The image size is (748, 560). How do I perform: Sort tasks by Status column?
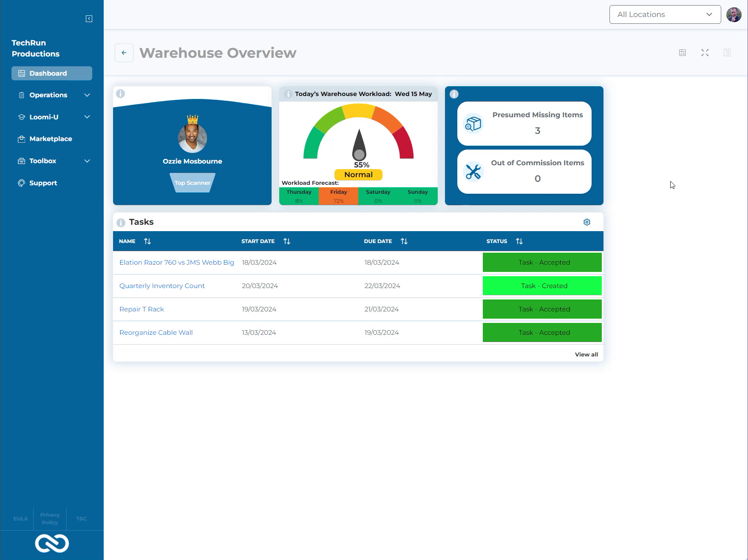tap(519, 241)
